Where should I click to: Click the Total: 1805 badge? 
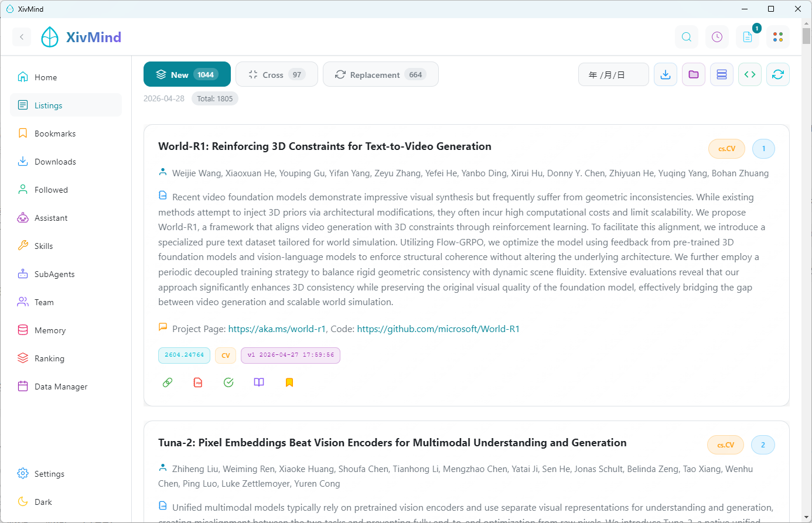(x=215, y=98)
